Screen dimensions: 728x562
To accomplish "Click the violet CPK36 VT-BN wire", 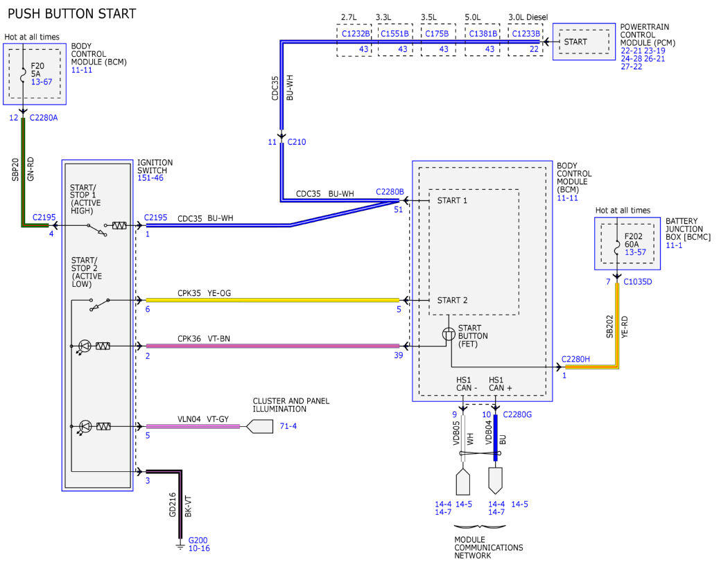I will (x=272, y=346).
